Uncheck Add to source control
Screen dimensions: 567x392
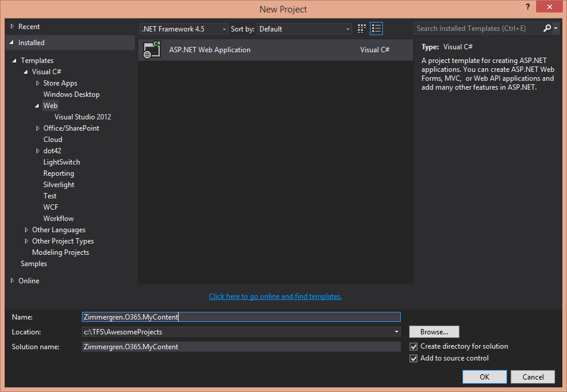(414, 358)
